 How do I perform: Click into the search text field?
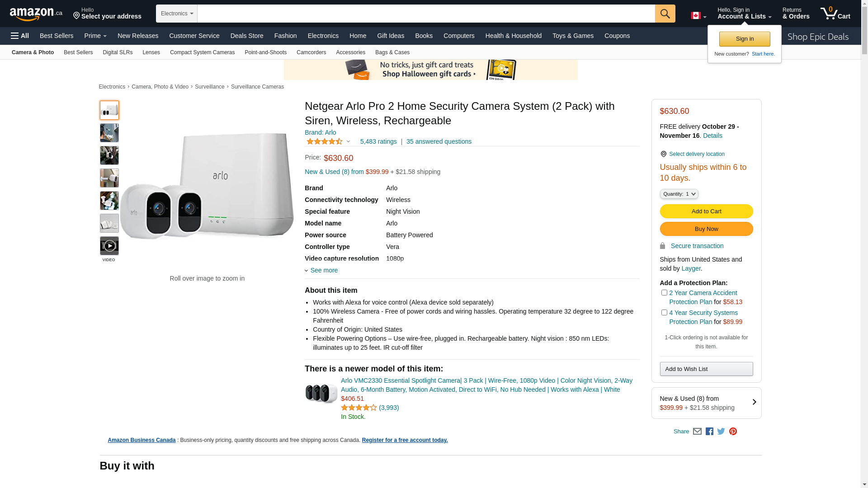coord(426,14)
